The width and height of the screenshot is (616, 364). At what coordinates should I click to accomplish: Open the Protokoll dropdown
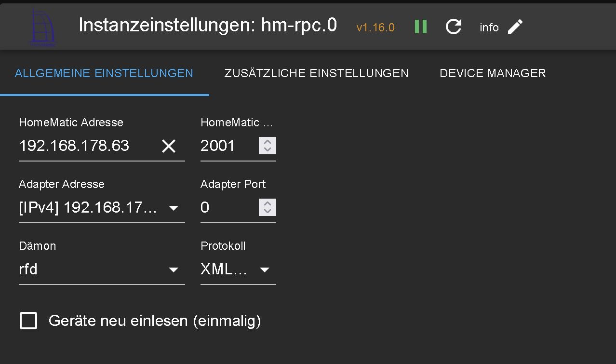[264, 270]
